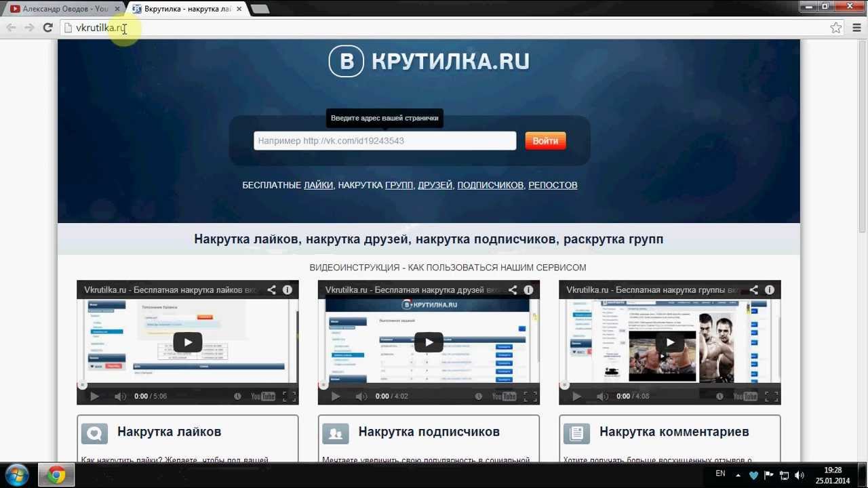Select the Вкрутилка - накрутка tab

click(186, 9)
